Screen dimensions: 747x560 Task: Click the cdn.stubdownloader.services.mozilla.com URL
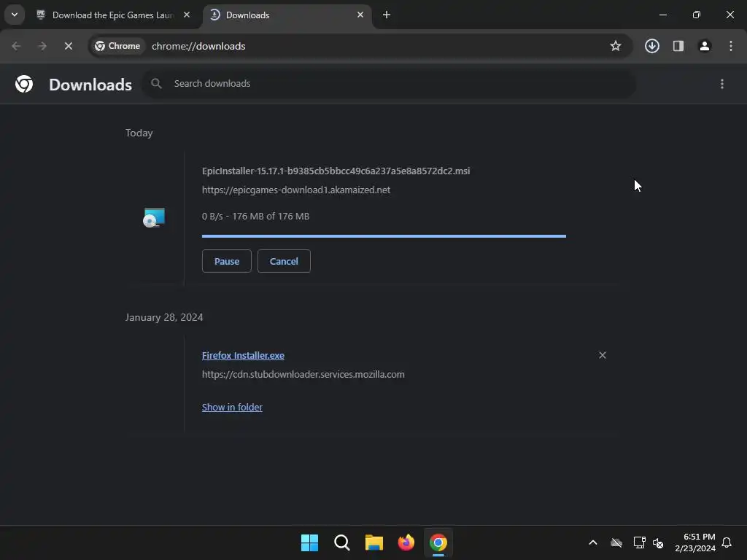click(x=303, y=374)
